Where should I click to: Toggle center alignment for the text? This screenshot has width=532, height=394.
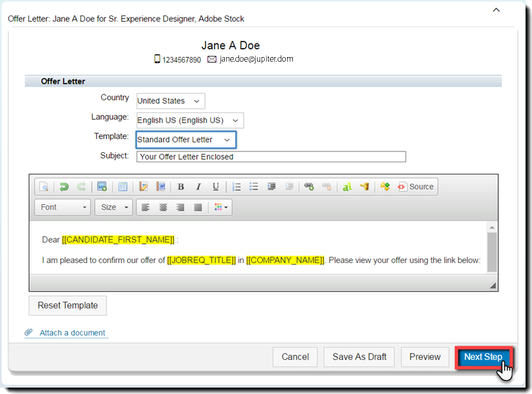pyautogui.click(x=162, y=207)
